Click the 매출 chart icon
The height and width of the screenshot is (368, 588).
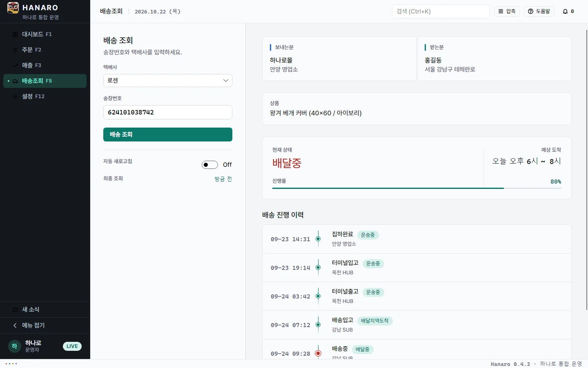(15, 65)
